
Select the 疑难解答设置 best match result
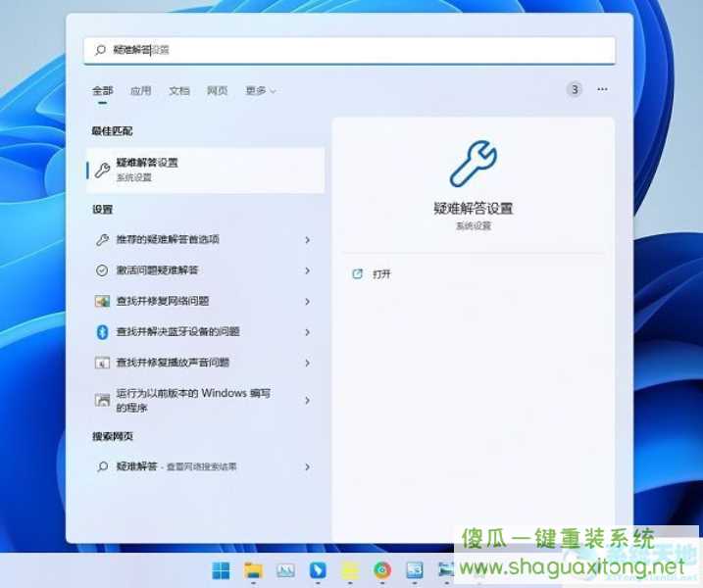205,171
